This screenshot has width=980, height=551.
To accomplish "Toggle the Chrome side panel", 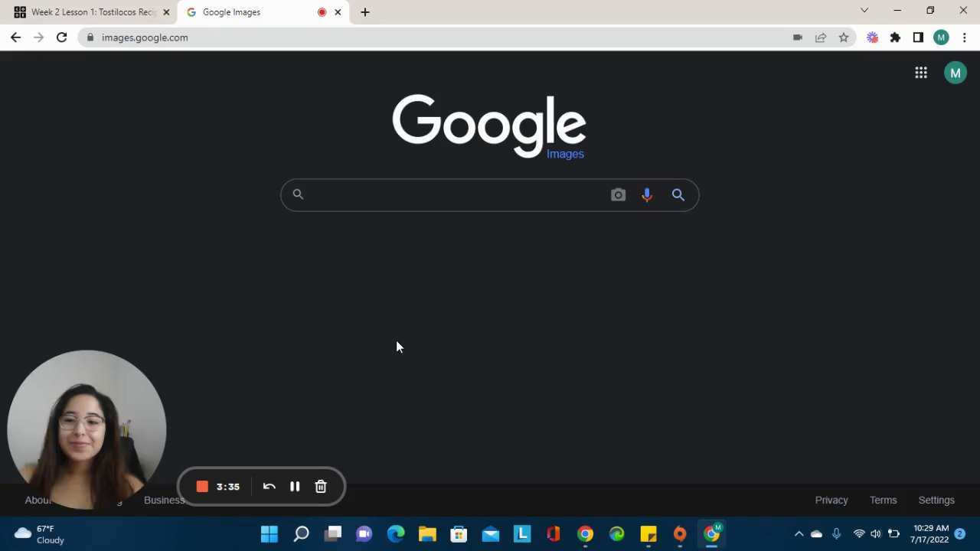I will coord(918,37).
